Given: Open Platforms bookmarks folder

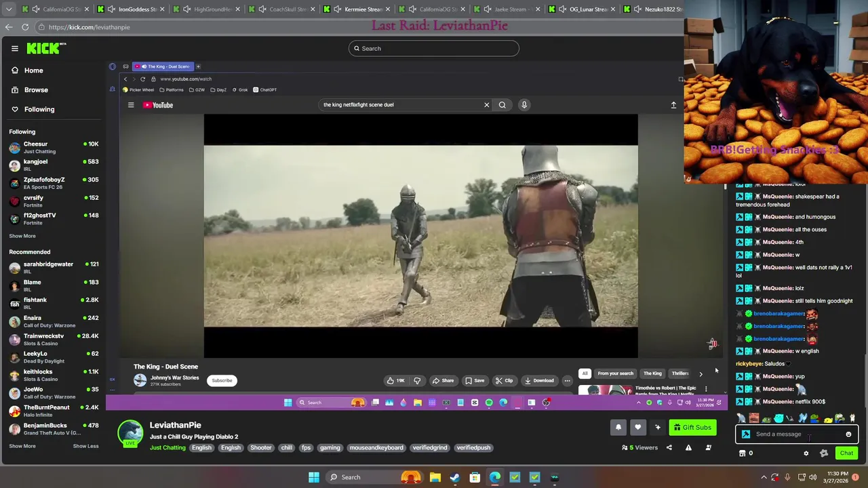Looking at the screenshot, I should pos(171,89).
